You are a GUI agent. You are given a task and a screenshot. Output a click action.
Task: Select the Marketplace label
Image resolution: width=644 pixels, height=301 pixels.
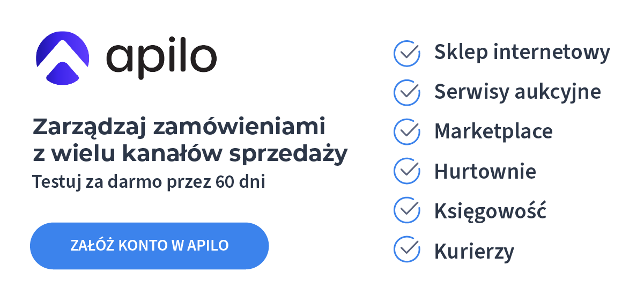pyautogui.click(x=493, y=131)
